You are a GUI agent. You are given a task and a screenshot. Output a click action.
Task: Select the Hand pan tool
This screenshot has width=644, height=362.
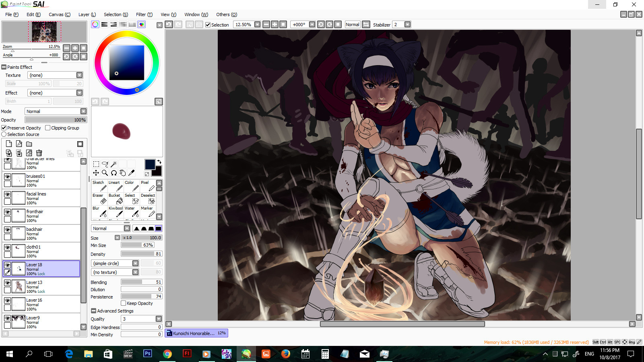[122, 173]
